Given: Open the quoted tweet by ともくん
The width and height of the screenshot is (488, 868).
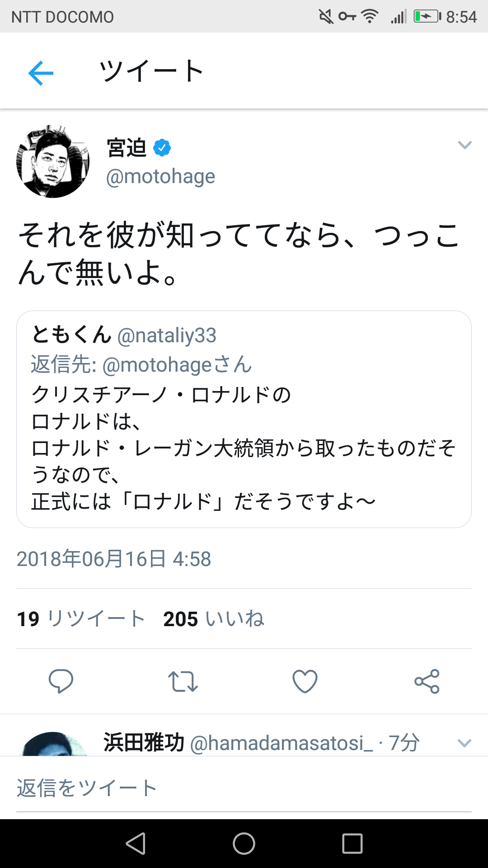Looking at the screenshot, I should tap(244, 419).
